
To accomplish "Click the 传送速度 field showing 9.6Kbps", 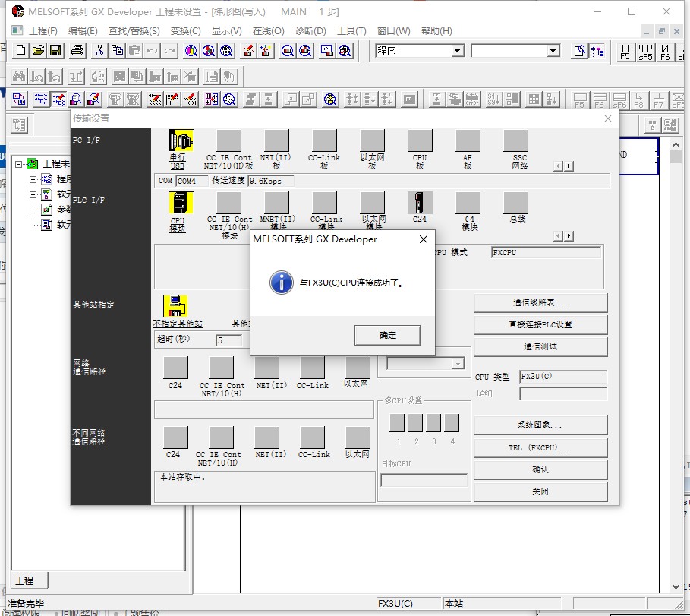I will point(271,181).
